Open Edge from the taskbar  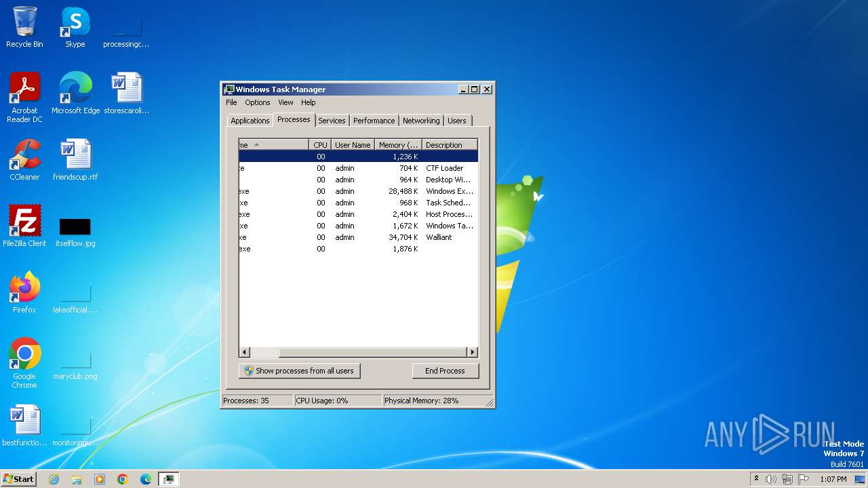point(146,479)
